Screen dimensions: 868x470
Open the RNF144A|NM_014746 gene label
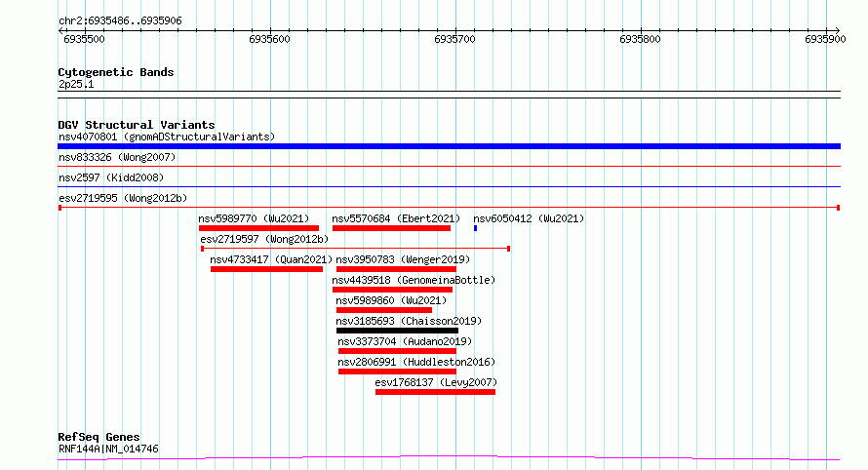[108, 449]
